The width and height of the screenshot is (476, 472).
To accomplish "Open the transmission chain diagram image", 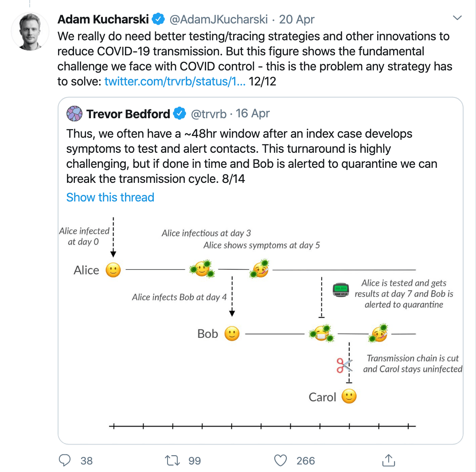I will tap(261, 323).
